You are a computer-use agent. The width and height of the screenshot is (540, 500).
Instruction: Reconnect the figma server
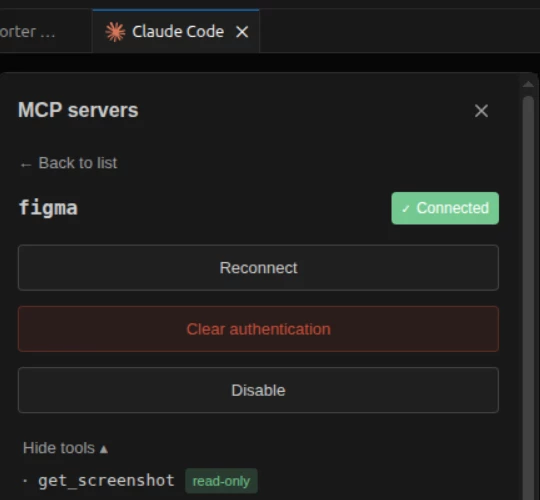[258, 268]
